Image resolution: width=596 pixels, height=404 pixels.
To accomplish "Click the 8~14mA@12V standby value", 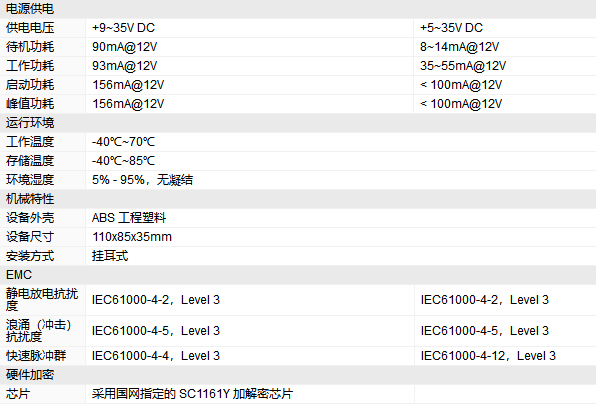I will click(460, 47).
